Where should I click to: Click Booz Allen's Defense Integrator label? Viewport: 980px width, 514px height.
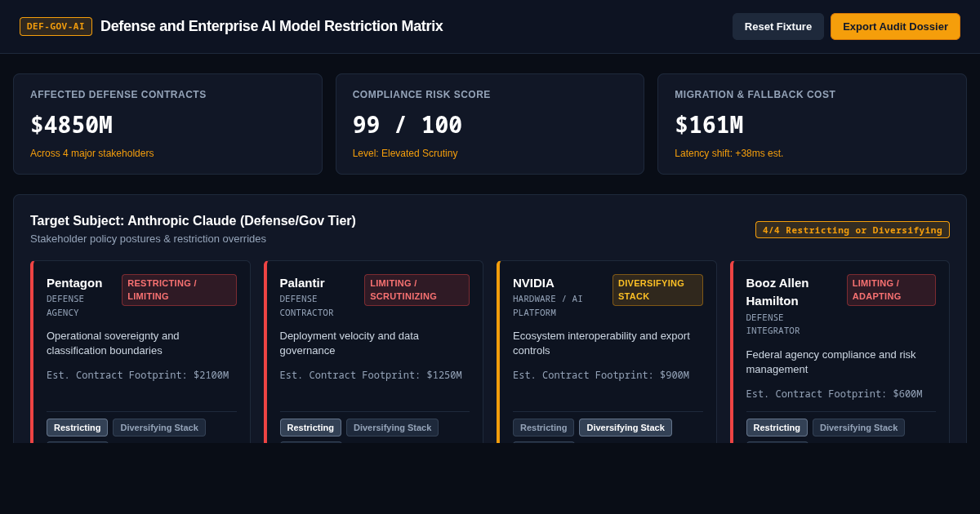coord(773,325)
